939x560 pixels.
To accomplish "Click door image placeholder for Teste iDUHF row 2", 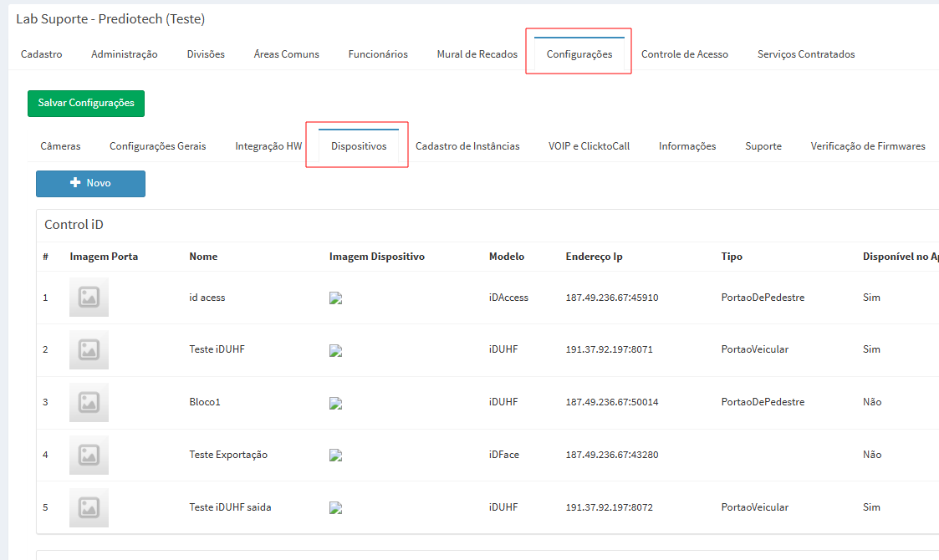I will (89, 349).
